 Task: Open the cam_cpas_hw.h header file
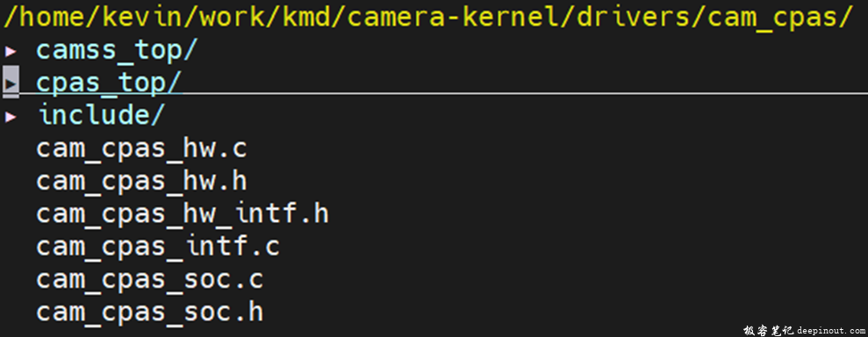click(141, 181)
